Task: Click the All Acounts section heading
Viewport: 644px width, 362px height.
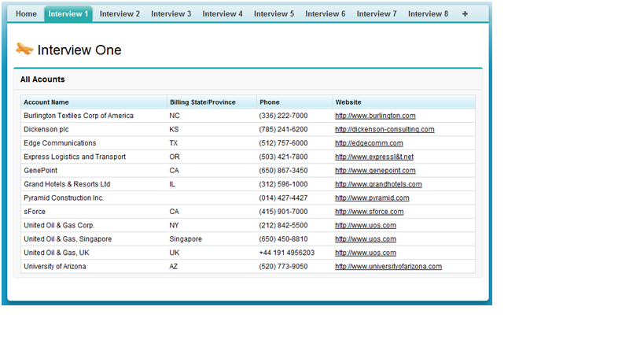Action: [x=42, y=79]
